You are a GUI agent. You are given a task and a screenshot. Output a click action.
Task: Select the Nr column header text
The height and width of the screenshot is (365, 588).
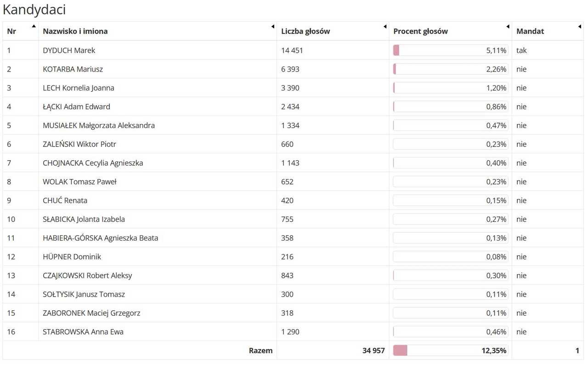[11, 31]
